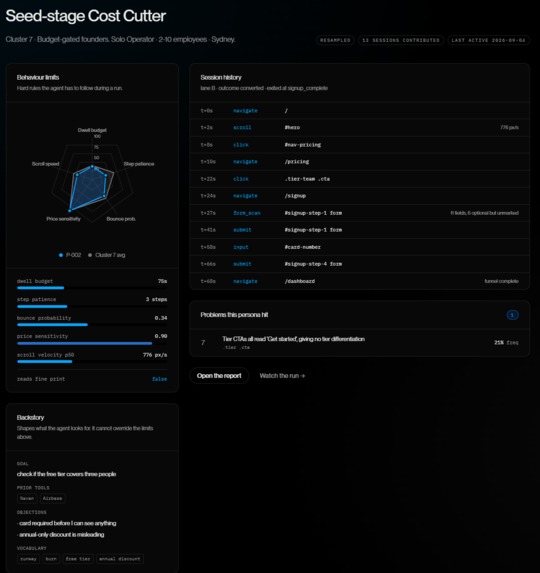The height and width of the screenshot is (573, 540).
Task: Click the 'annual-only discount is misleading' objection
Action: (x=60, y=535)
